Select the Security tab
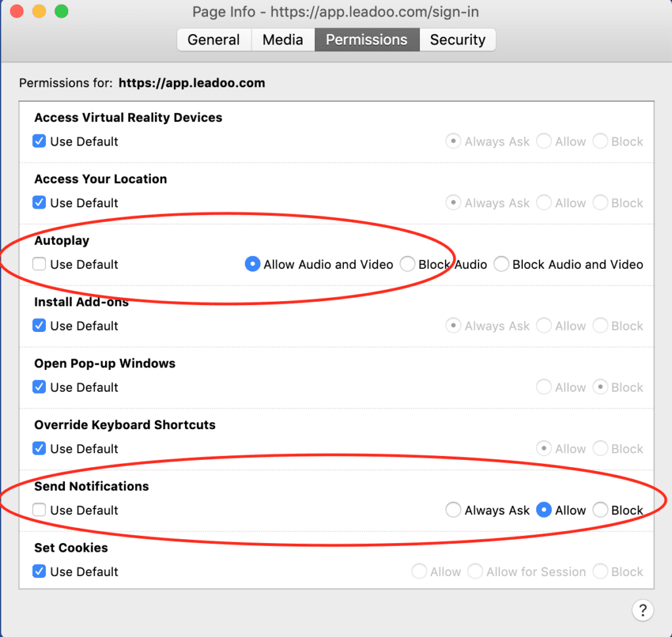The image size is (672, 637). pyautogui.click(x=457, y=39)
